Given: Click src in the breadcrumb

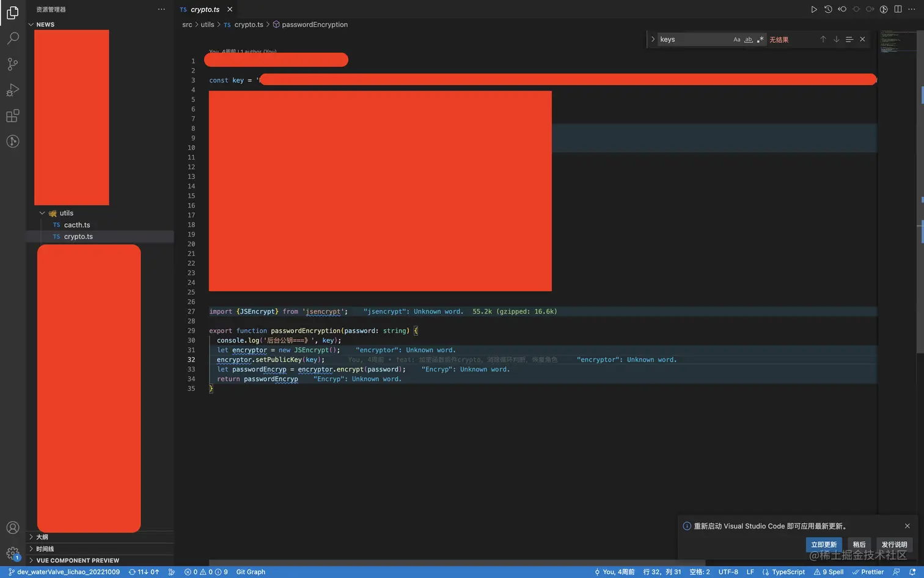Looking at the screenshot, I should click(x=187, y=24).
